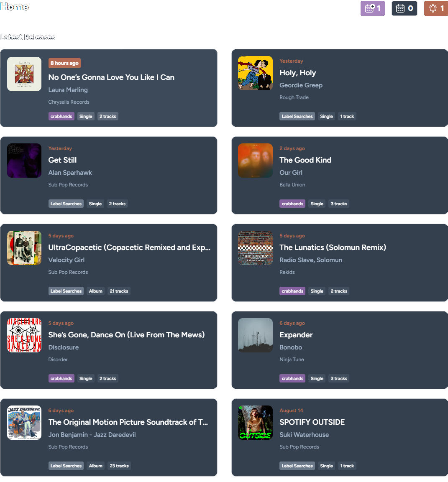
Task: Open The Lunatics (Solomun Remix) title
Action: [x=333, y=247]
